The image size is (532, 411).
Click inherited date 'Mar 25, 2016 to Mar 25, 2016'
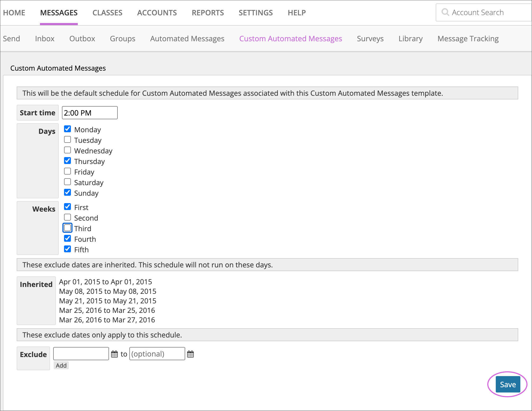107,310
